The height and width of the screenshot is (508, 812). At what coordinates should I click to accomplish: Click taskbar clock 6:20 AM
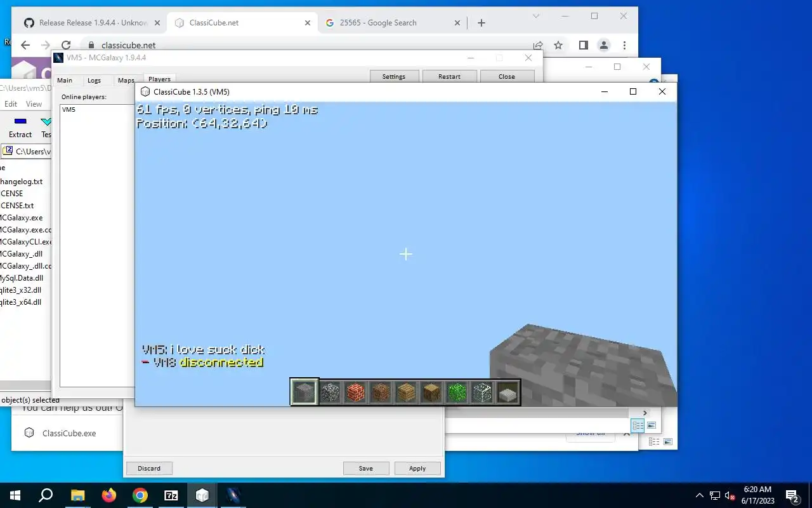757,490
